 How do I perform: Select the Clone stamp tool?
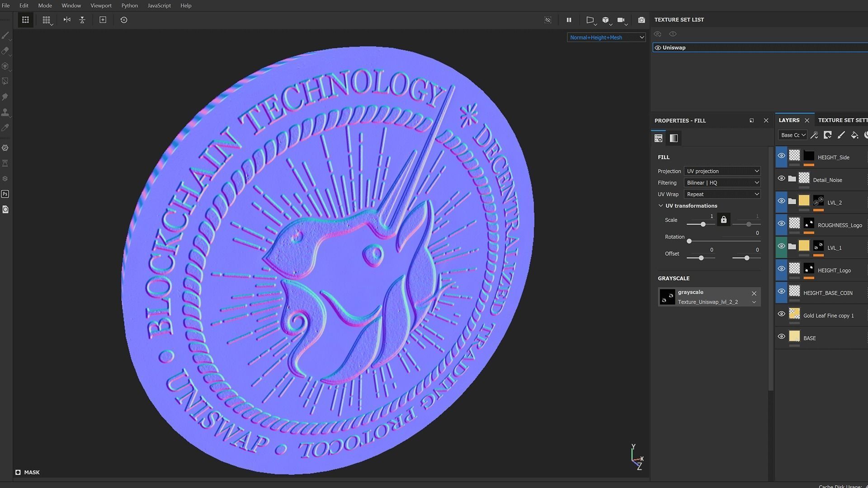(5, 112)
